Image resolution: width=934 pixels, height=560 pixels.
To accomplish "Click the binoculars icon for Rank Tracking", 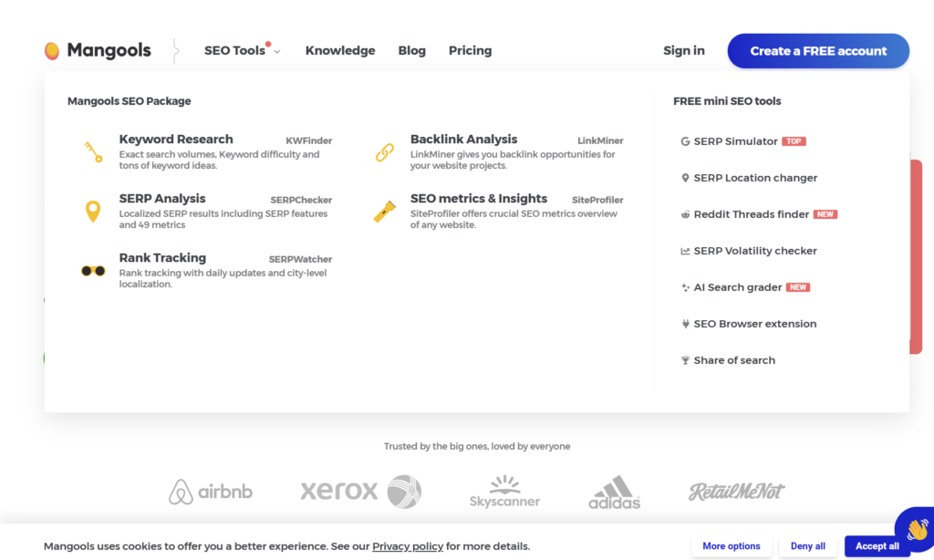I will tap(93, 271).
